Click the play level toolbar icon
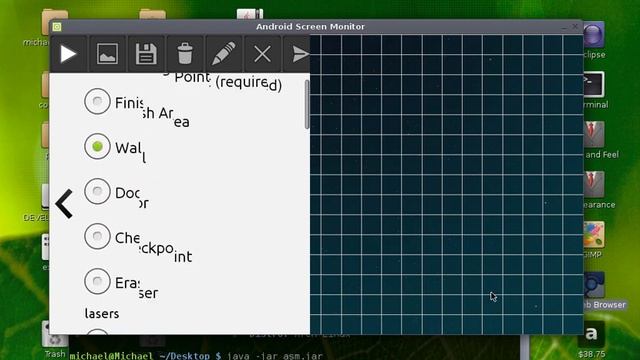Viewport: 640px width, 360px height. (x=68, y=54)
